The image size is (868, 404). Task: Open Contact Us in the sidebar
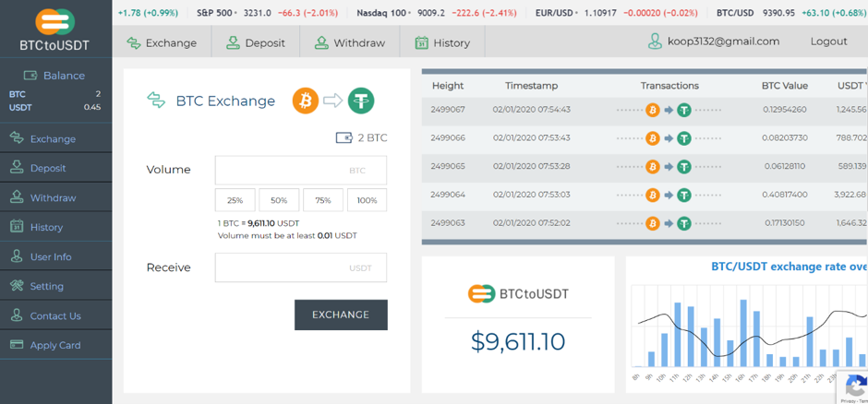click(x=55, y=315)
